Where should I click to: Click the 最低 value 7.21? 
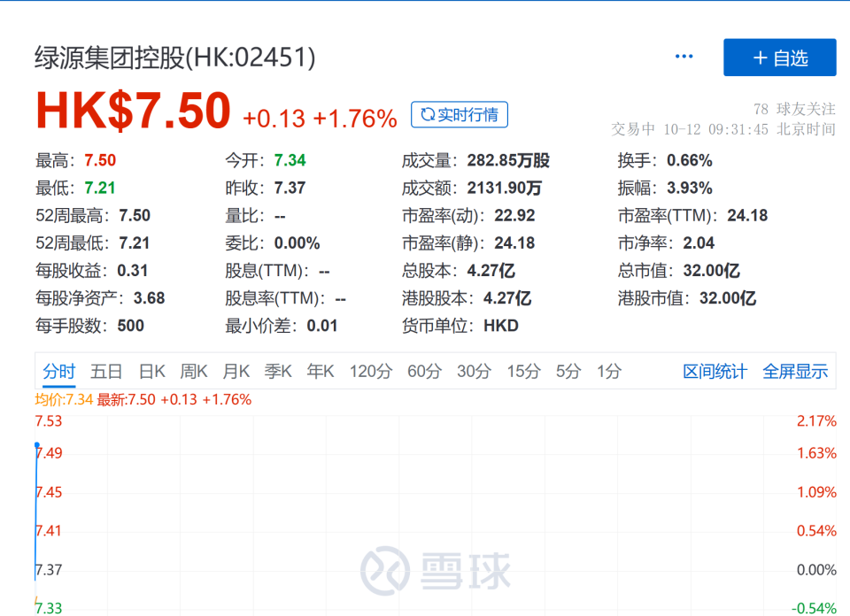pyautogui.click(x=100, y=188)
